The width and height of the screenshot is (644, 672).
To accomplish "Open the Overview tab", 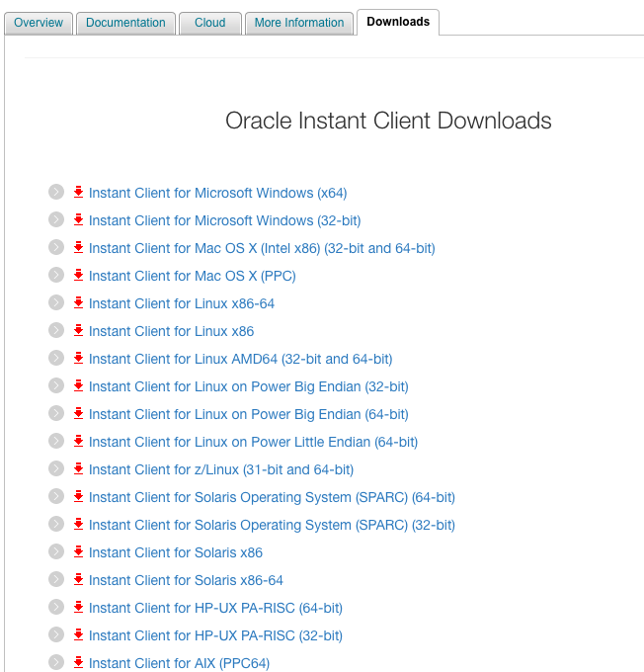I will click(x=39, y=23).
